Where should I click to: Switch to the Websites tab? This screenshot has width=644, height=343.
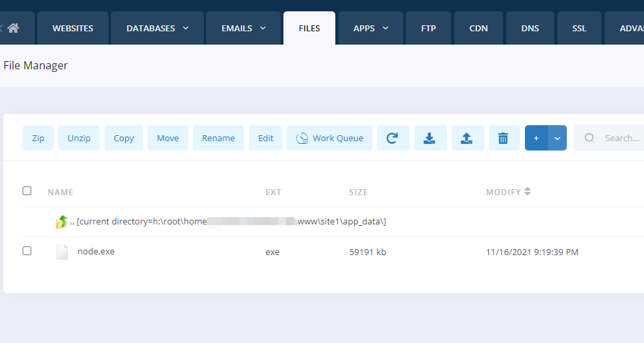coord(73,29)
